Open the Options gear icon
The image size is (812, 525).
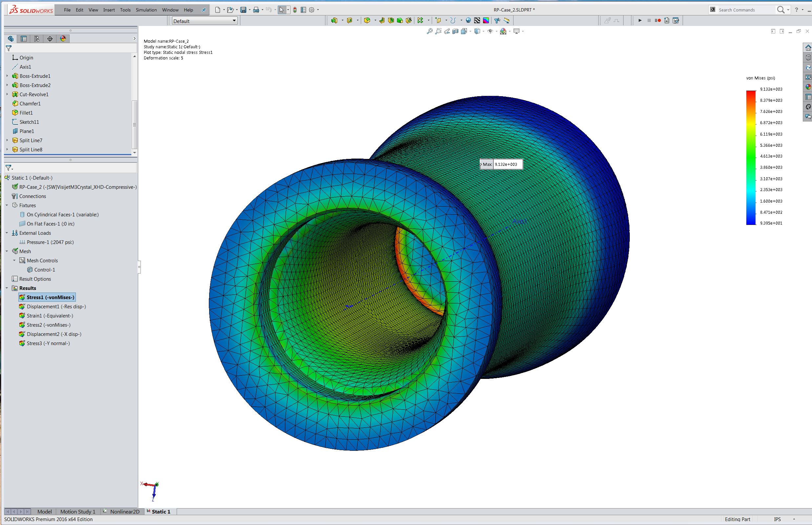tap(312, 10)
